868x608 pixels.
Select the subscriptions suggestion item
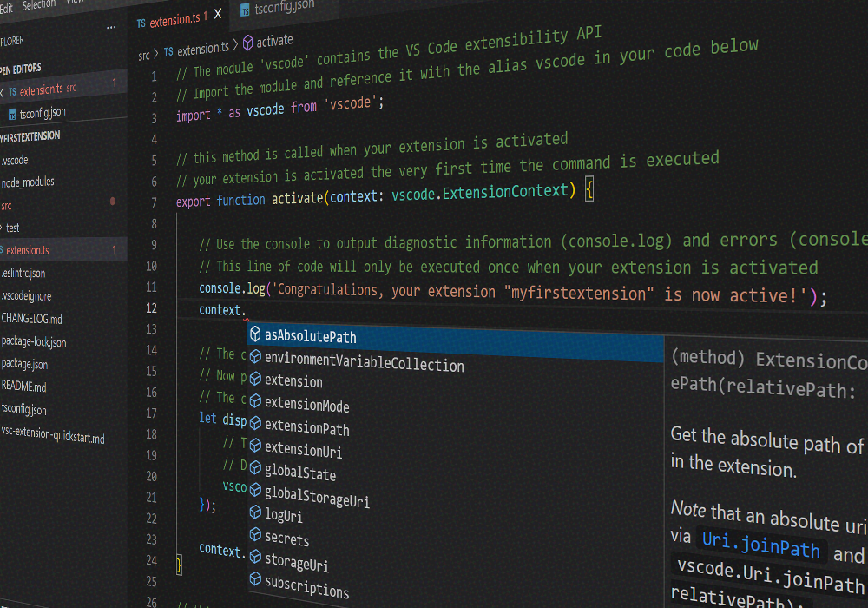coord(306,585)
